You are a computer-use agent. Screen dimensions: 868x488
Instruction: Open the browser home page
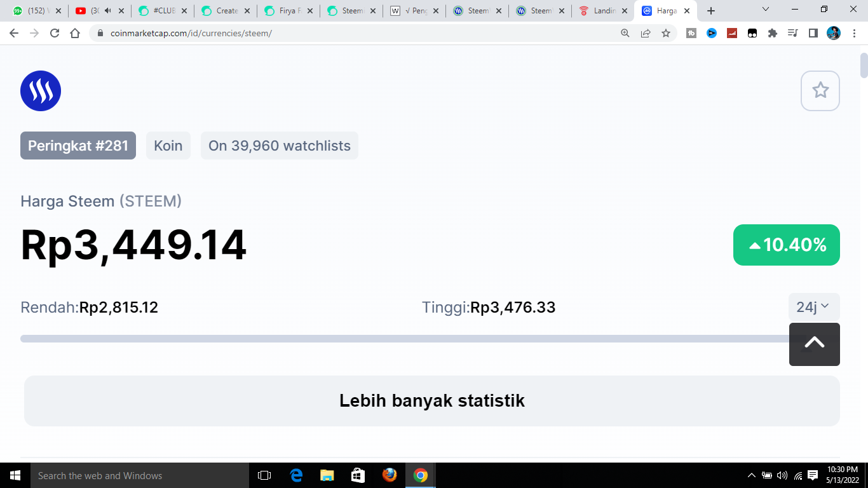(x=75, y=33)
